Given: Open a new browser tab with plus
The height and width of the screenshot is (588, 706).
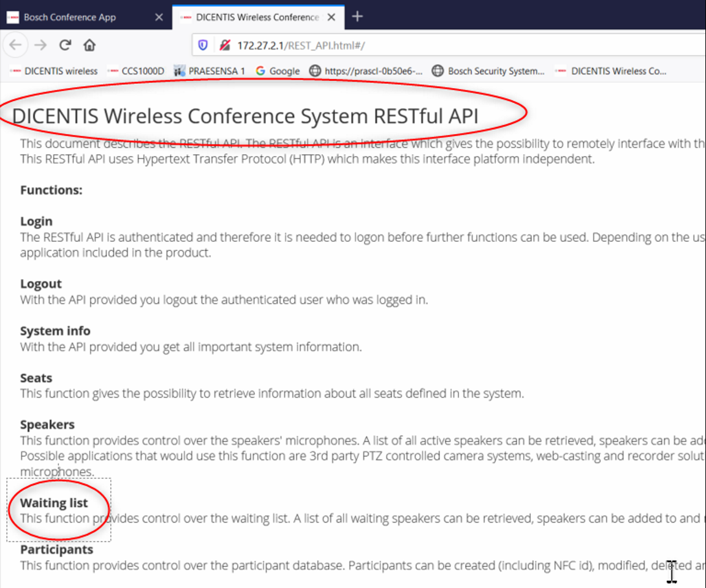Looking at the screenshot, I should tap(357, 17).
